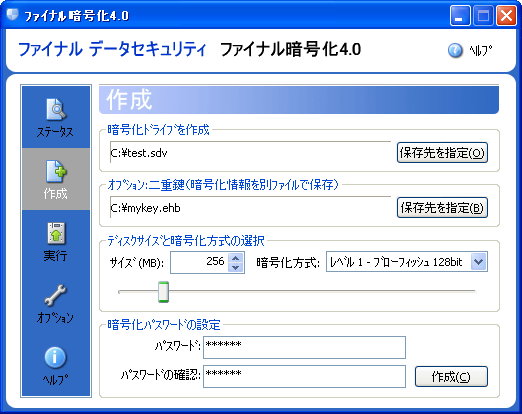Open the オプション wrench icon
522x414 pixels.
click(56, 295)
